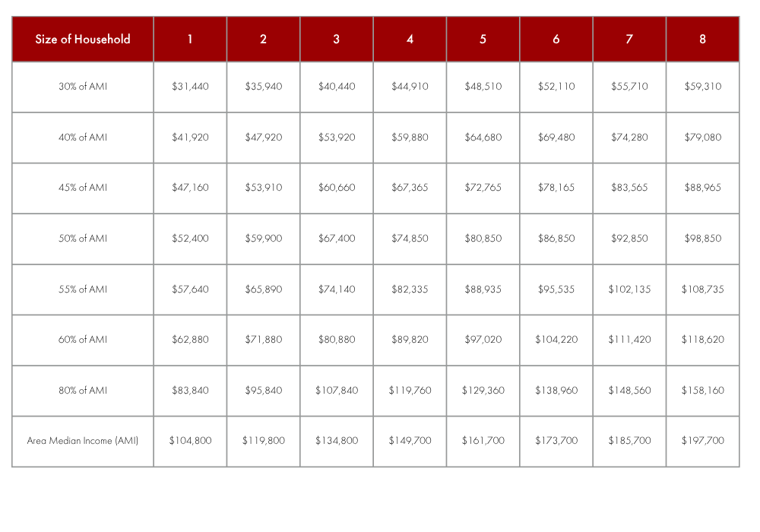Select the $119,760 cell
Image resolution: width=760 pixels, height=532 pixels.
coord(410,391)
